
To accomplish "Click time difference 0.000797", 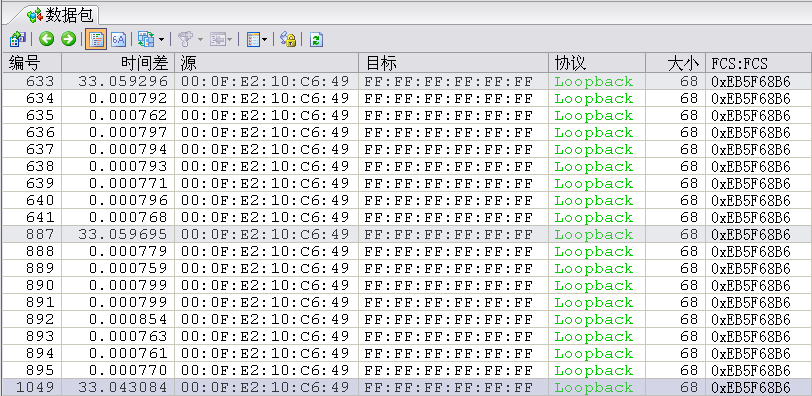I will pyautogui.click(x=129, y=133).
